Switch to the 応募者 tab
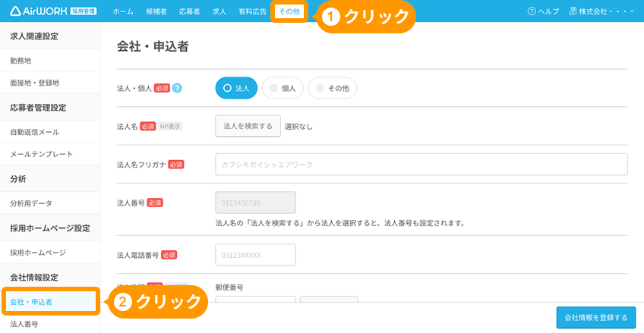Image resolution: width=644 pixels, height=333 pixels. coord(189,11)
